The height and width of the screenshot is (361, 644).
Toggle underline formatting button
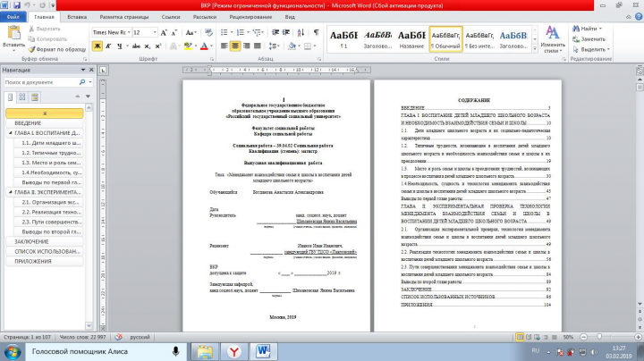click(x=120, y=46)
